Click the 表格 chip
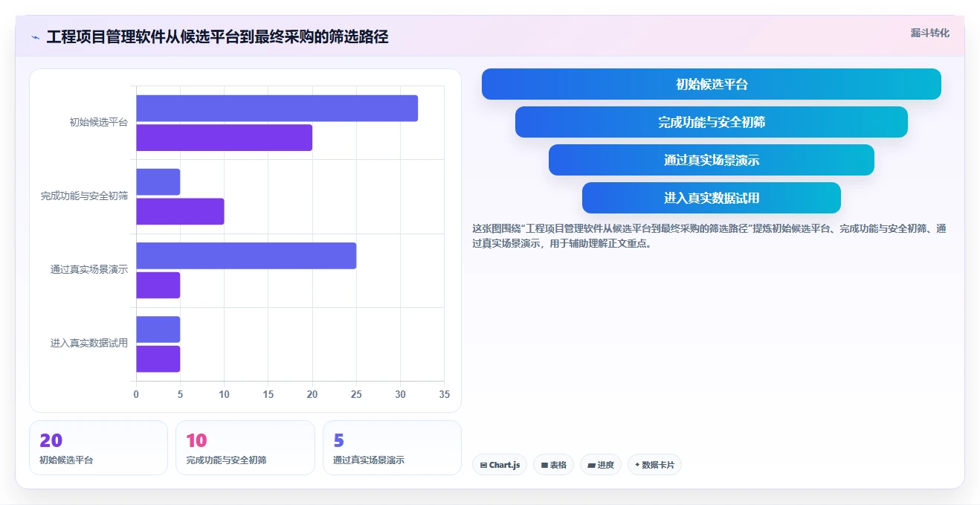The image size is (980, 505). 553,465
